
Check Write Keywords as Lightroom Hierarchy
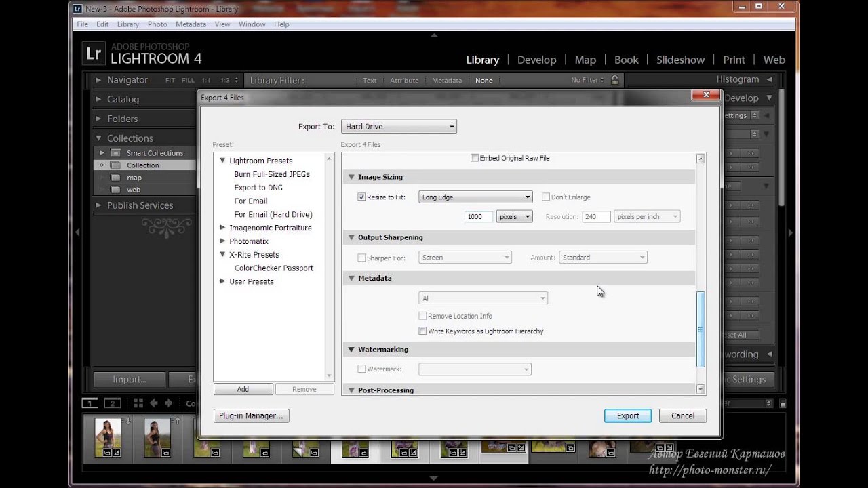pyautogui.click(x=422, y=331)
